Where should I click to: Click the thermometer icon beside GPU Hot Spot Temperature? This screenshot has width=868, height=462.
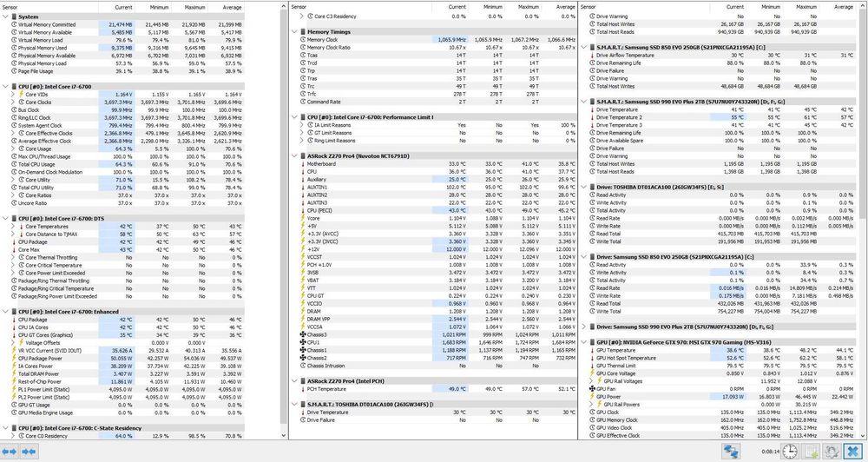[x=592, y=358]
